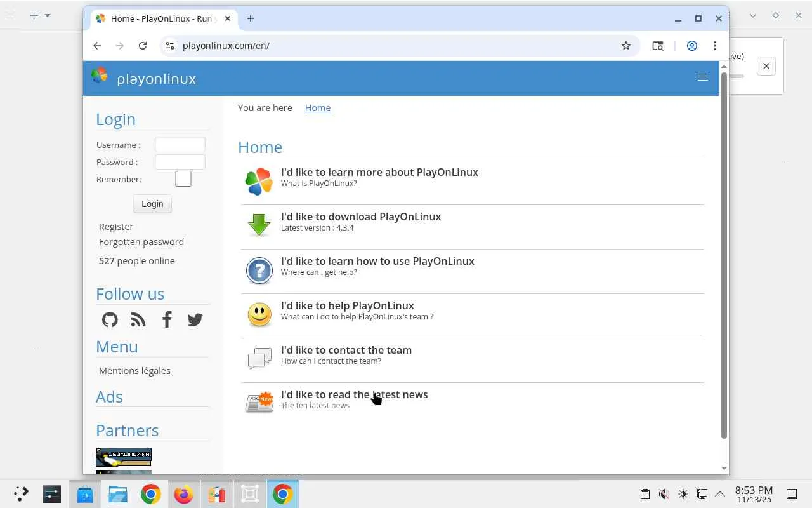
Task: Open the Chrome three-dot menu
Action: click(715, 46)
